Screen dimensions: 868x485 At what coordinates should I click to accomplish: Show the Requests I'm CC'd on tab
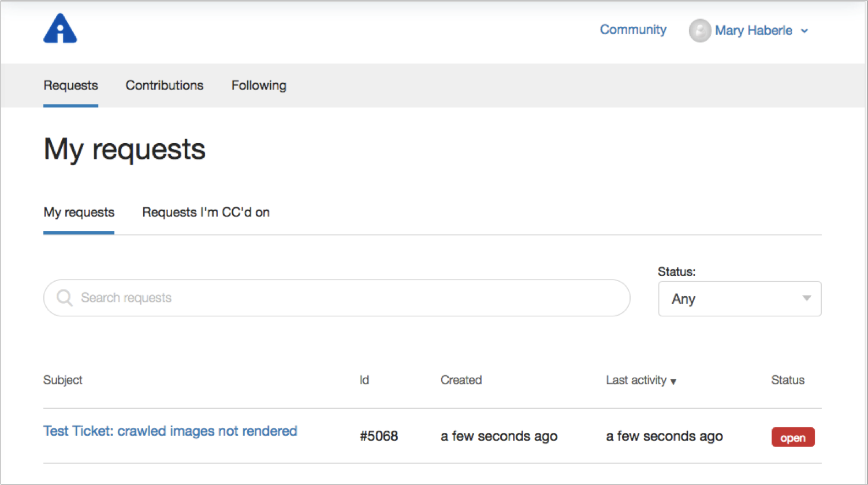pyautogui.click(x=206, y=212)
